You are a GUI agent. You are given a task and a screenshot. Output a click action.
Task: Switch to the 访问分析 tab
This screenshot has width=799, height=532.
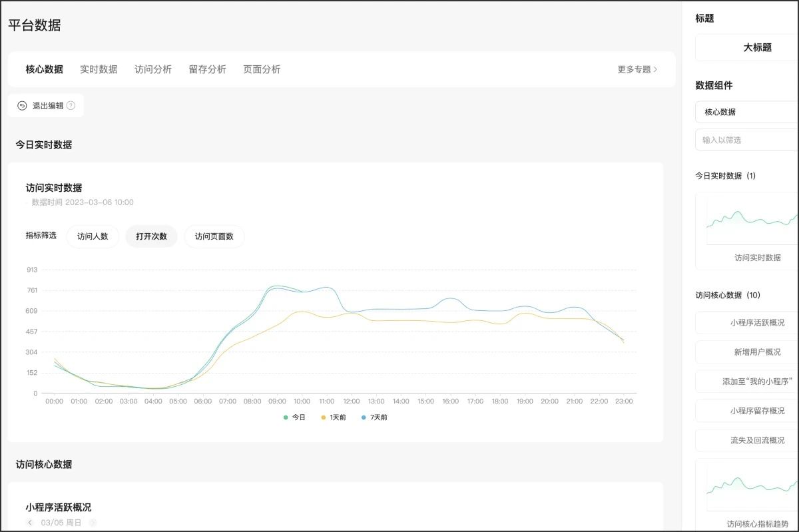coord(153,69)
